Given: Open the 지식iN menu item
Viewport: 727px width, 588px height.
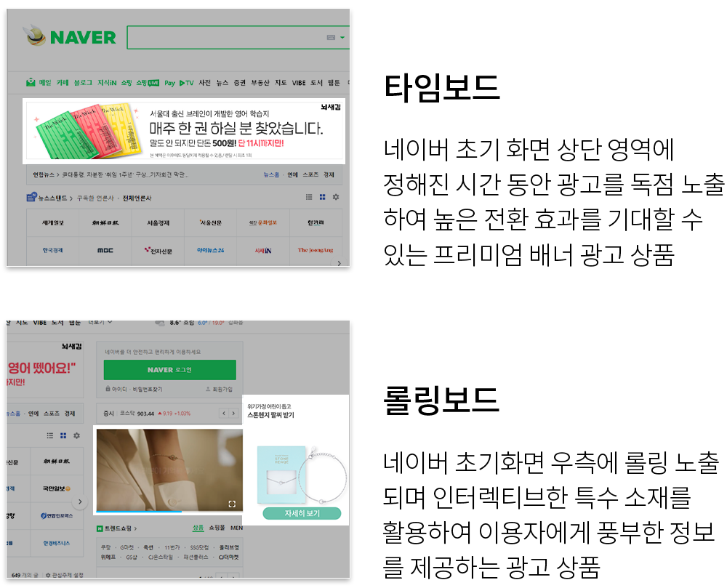Looking at the screenshot, I should (x=107, y=82).
